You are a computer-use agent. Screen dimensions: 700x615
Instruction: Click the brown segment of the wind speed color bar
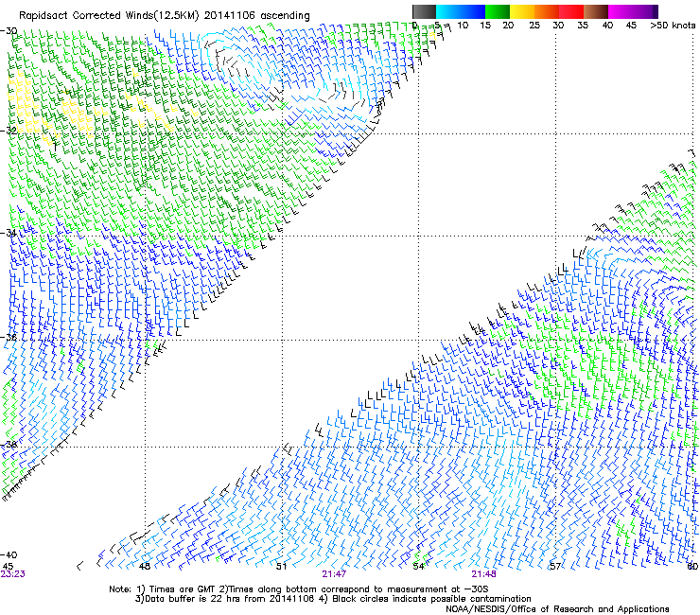[596, 11]
